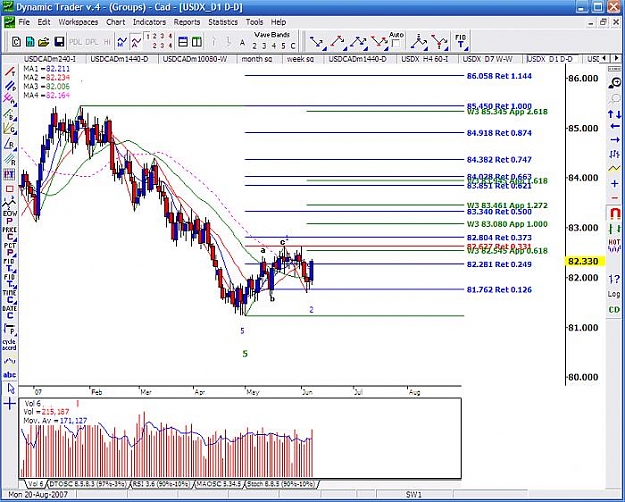This screenshot has height=502, width=625.
Task: Switch to DTOSC 8.5.8.3 indicator tab
Action: click(x=88, y=484)
